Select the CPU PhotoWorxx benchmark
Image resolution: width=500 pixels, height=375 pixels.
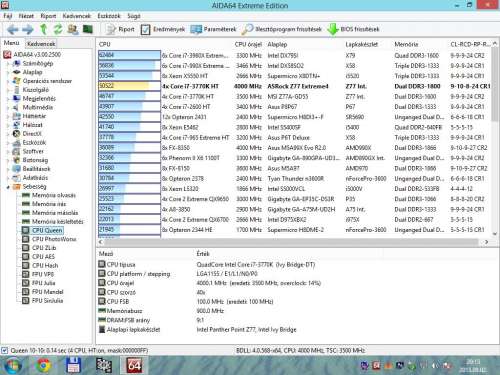(x=54, y=239)
